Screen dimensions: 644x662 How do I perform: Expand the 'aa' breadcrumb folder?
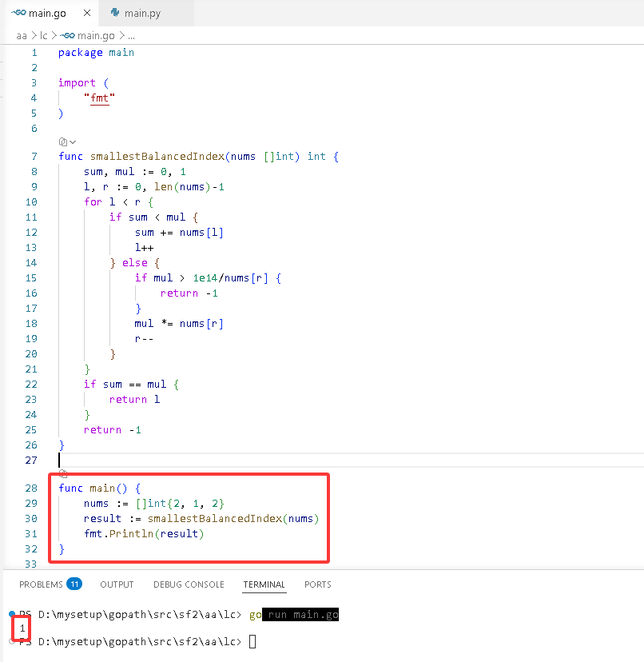click(x=22, y=36)
